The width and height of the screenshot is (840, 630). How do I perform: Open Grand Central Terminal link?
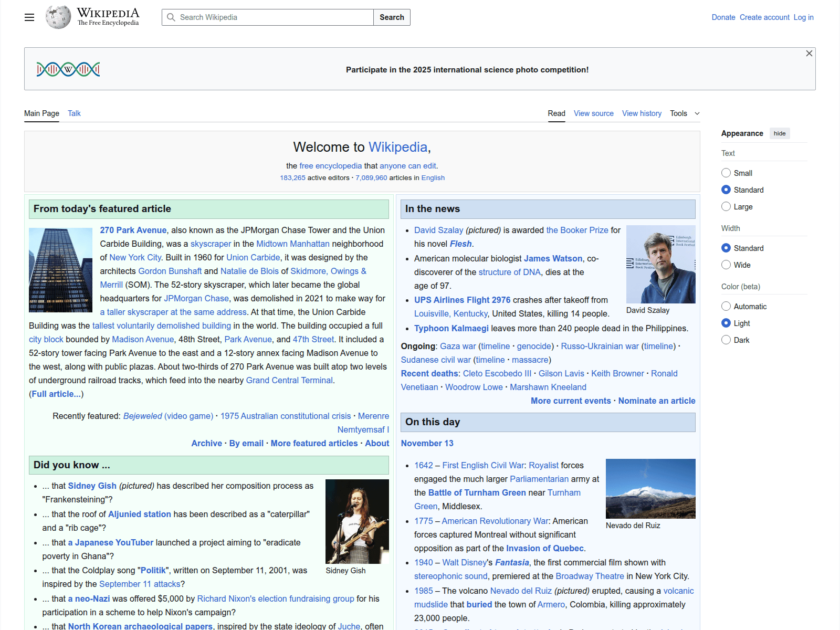[289, 380]
